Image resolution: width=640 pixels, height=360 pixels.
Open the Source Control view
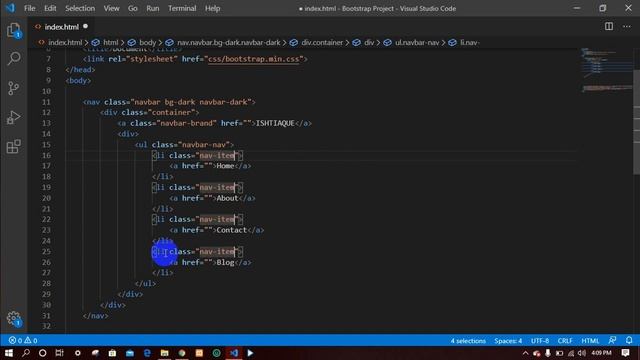[x=13, y=88]
